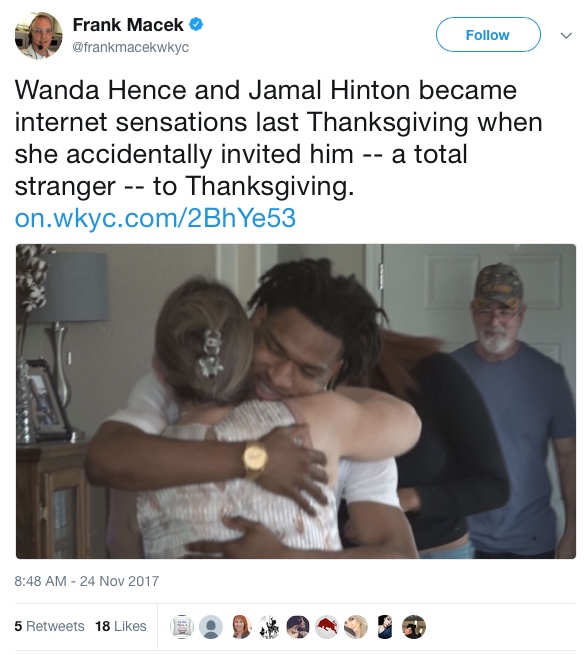This screenshot has height=655, width=586.
Task: Open the black-and-white sketch liker avatar
Action: tap(269, 627)
